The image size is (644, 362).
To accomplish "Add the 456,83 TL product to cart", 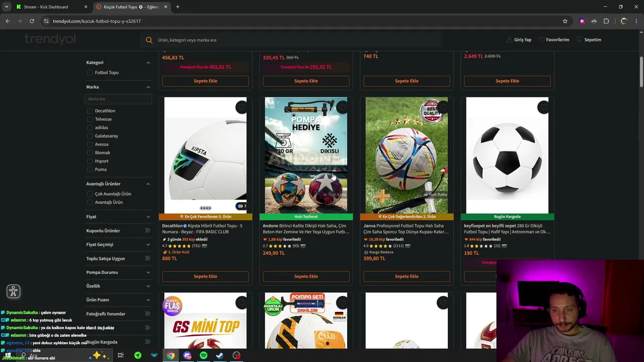I will point(205,81).
